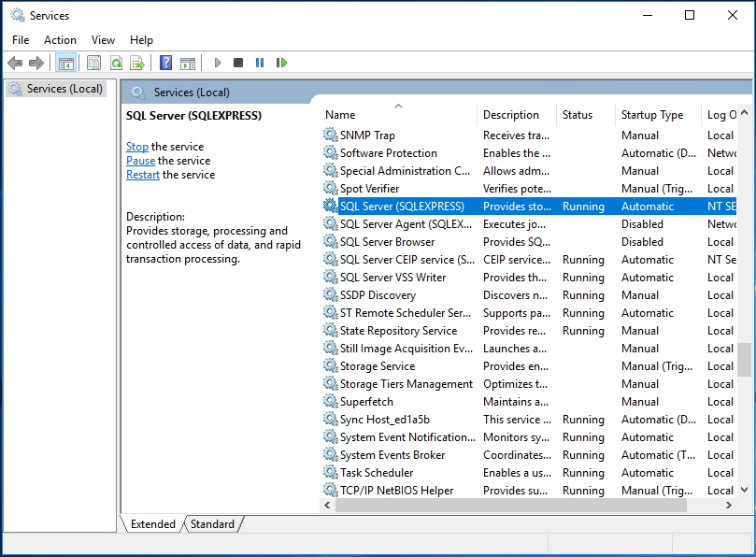Click the Show/Hide Action Pane toolbar icon
756x557 pixels.
click(x=188, y=63)
